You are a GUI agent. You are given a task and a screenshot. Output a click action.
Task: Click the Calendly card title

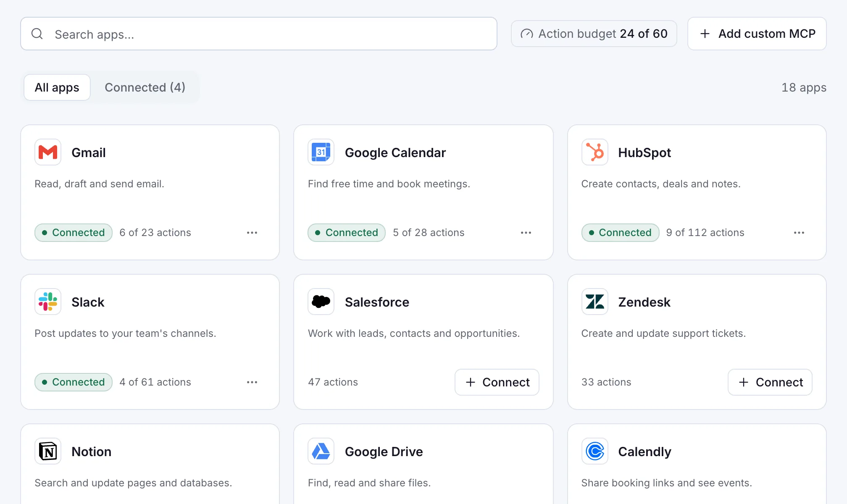click(644, 451)
